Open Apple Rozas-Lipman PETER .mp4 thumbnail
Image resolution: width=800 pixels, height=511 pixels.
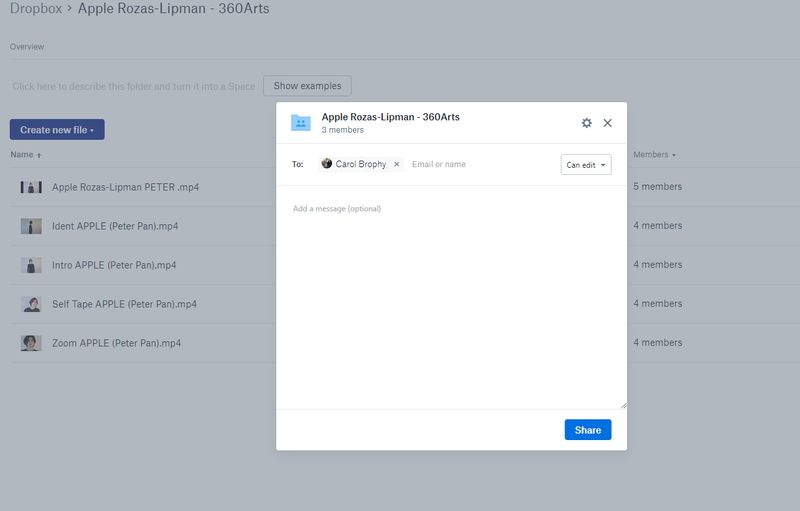coord(31,187)
